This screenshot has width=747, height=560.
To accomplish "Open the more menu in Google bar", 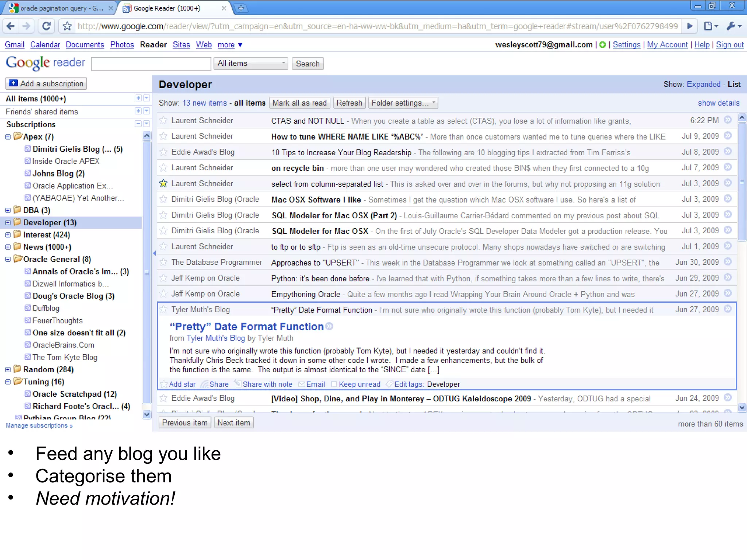I will click(x=230, y=44).
